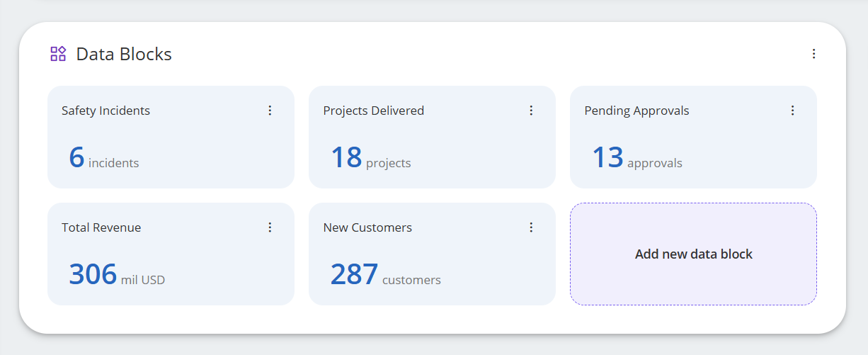The height and width of the screenshot is (355, 868).
Task: Open Total Revenue block options menu
Action: 270,227
